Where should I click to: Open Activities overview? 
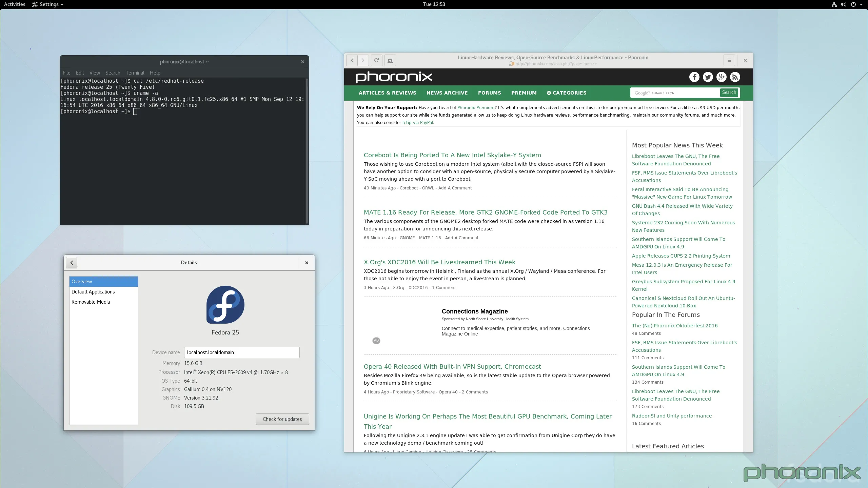[x=15, y=4]
